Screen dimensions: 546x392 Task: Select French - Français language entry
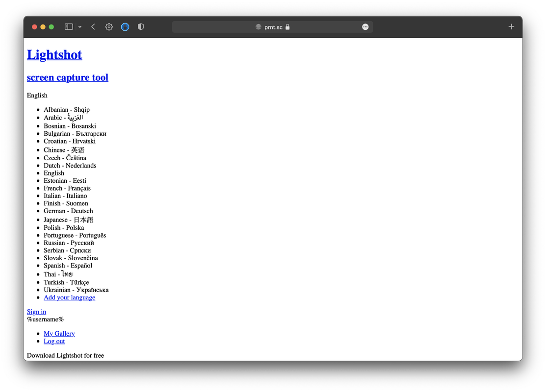click(x=67, y=188)
